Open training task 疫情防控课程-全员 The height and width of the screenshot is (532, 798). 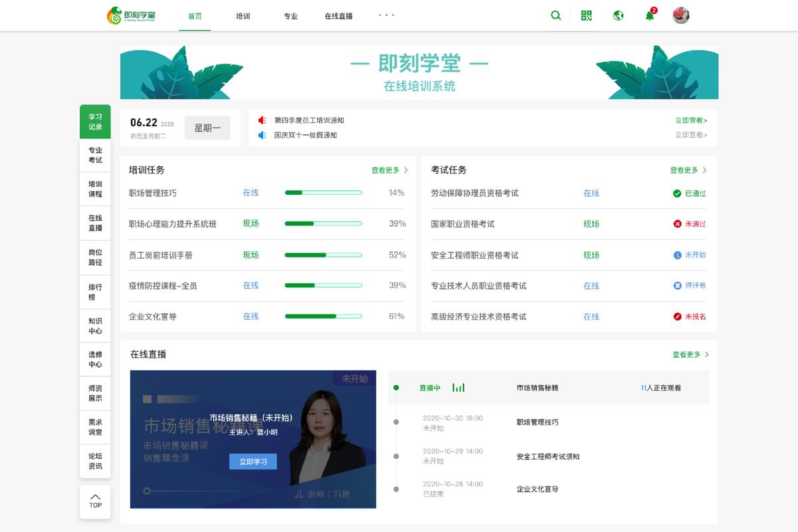point(163,286)
